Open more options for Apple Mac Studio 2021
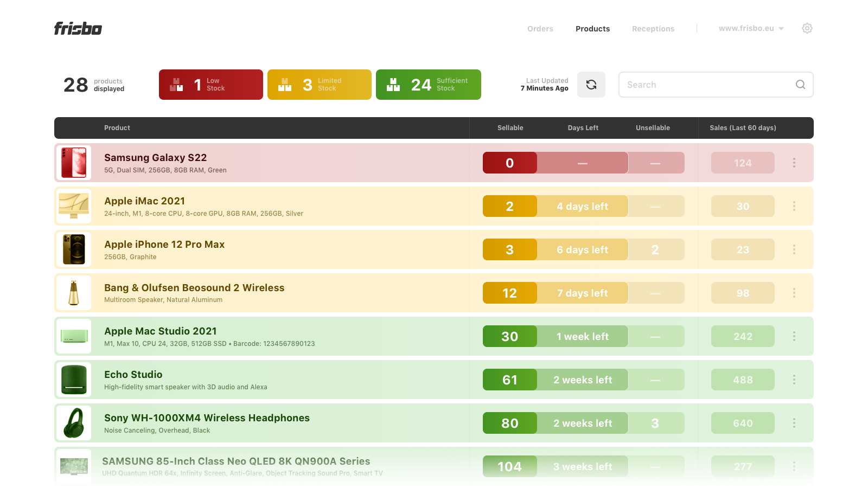The image size is (868, 488). tap(794, 336)
